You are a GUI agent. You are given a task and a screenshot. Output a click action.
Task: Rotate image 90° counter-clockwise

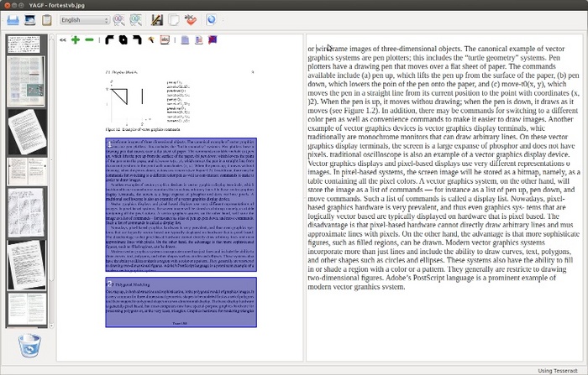pyautogui.click(x=109, y=39)
